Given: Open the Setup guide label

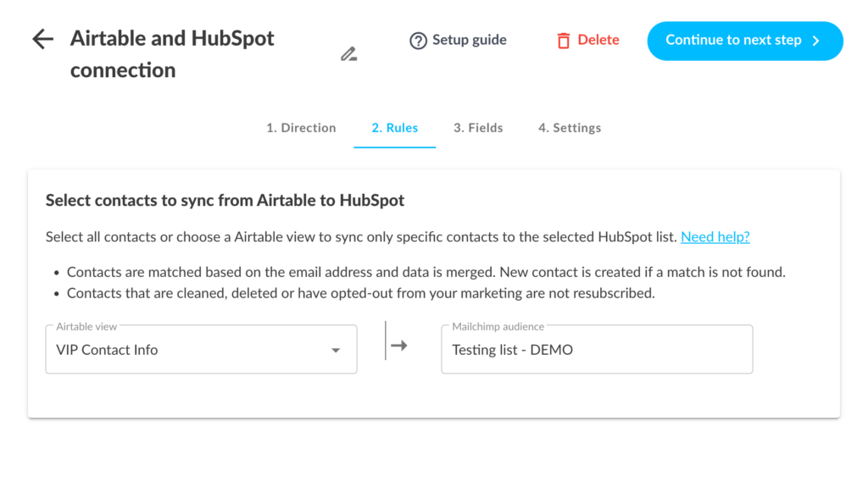Looking at the screenshot, I should point(469,40).
